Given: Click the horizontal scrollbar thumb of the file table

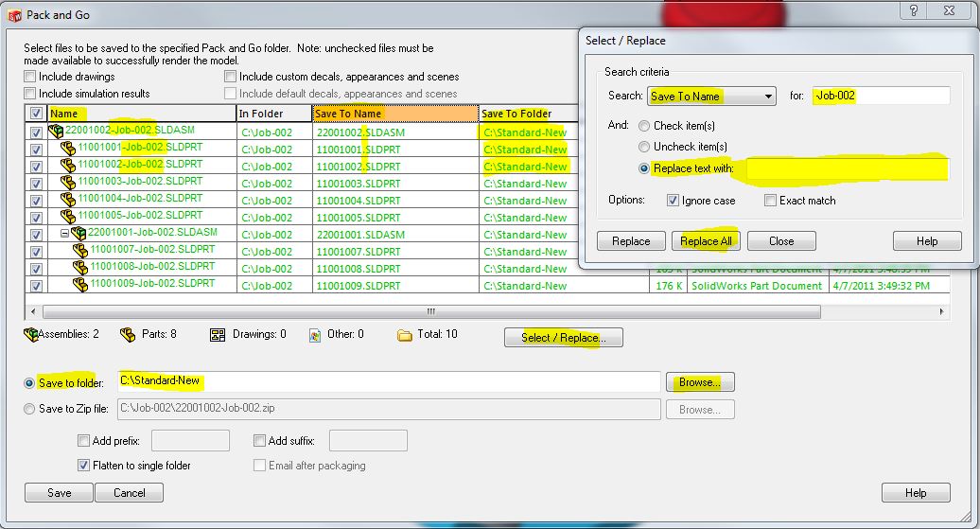Looking at the screenshot, I should pos(431,310).
